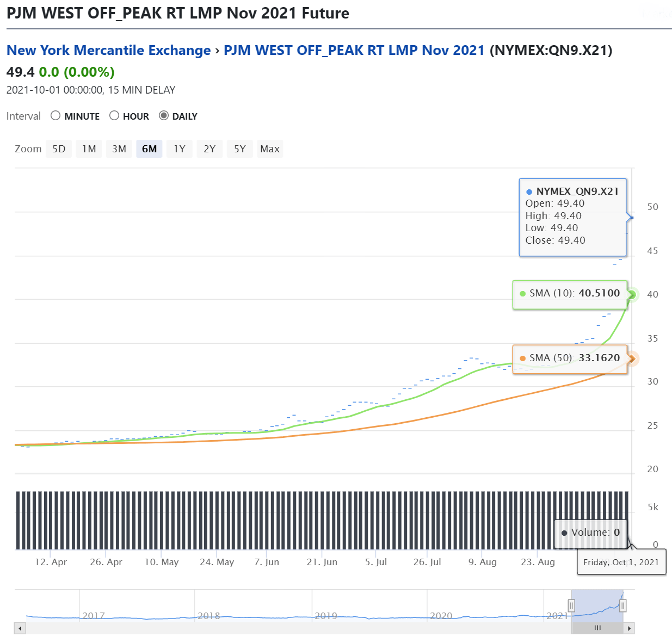Click the 7. Jun x-axis label
Viewport: 672px width, 637px height.
267,562
